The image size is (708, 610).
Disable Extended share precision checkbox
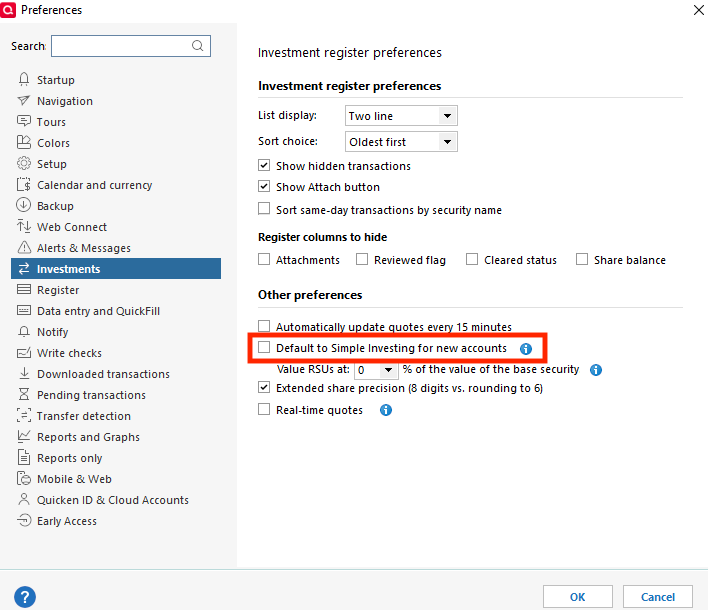pos(264,387)
